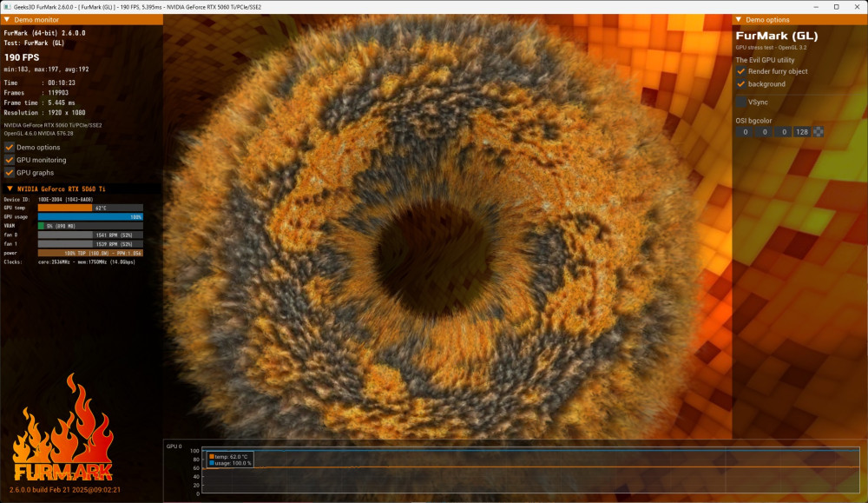
Task: Click the fan 1 speed bar
Action: [x=90, y=244]
